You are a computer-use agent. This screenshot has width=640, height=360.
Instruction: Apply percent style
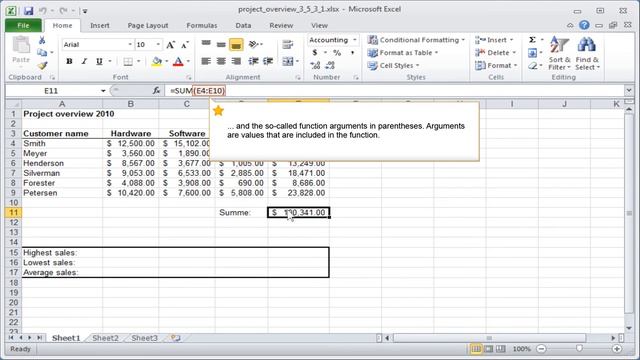(x=337, y=53)
